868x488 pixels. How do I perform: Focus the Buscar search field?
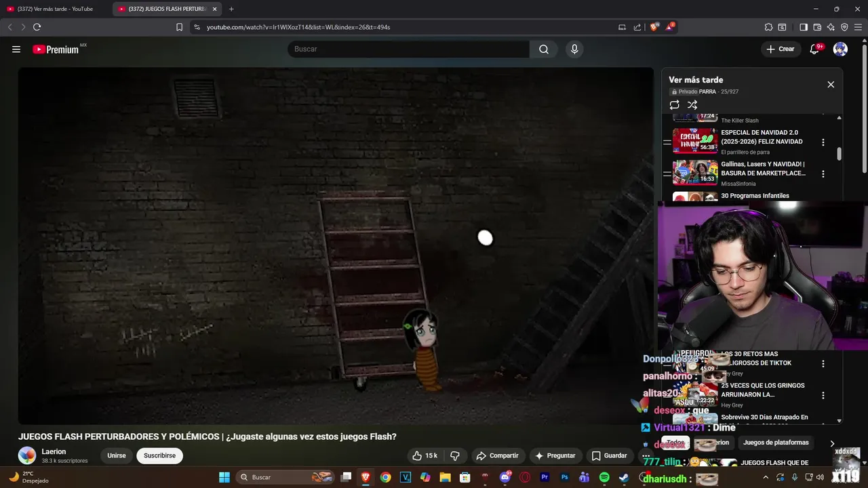click(x=408, y=49)
